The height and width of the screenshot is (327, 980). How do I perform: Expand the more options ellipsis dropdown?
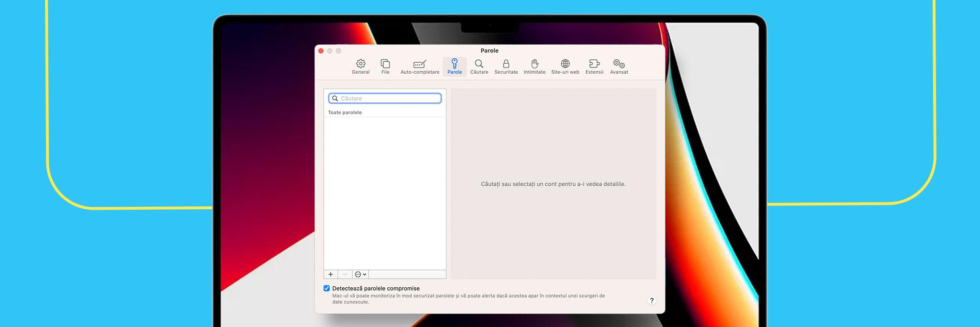(360, 274)
